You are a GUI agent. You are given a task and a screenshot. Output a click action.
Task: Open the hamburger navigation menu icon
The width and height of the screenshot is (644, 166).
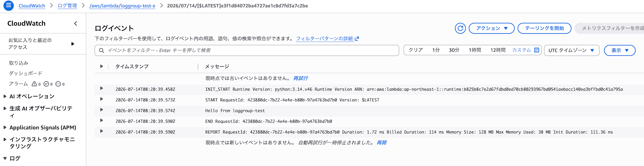click(8, 5)
